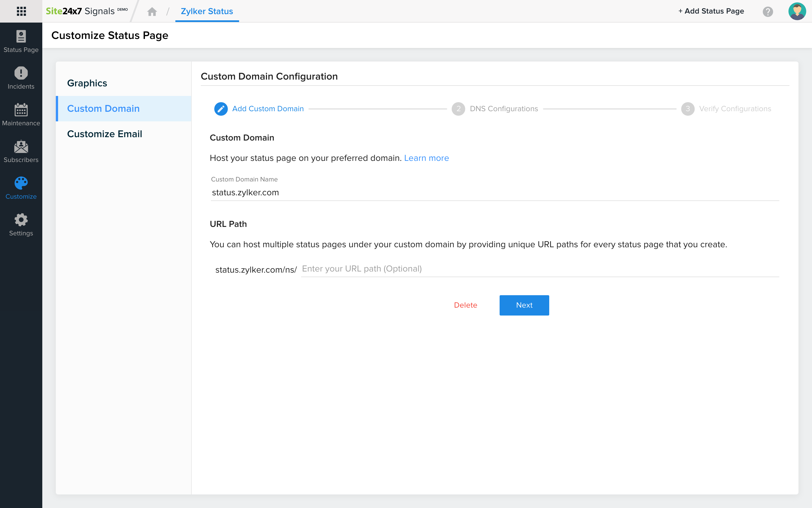
Task: Go to home via house icon
Action: 152,12
